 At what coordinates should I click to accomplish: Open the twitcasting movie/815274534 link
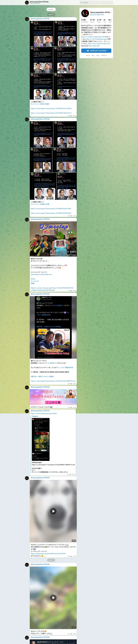tap(48, 554)
